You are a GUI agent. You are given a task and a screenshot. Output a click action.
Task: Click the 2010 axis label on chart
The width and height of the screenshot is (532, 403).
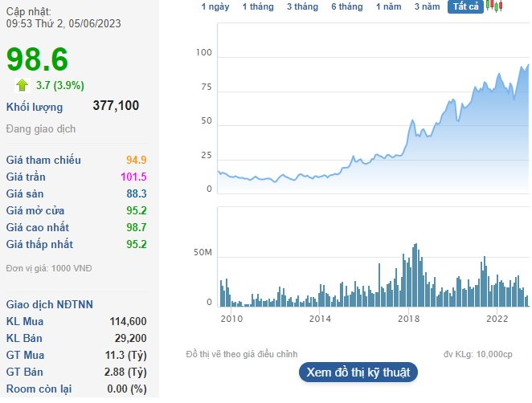231,320
